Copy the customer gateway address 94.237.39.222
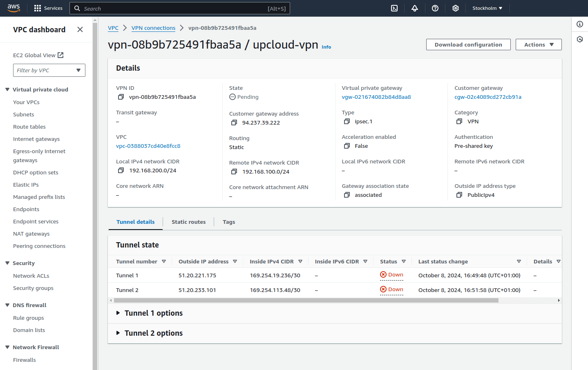 point(234,123)
